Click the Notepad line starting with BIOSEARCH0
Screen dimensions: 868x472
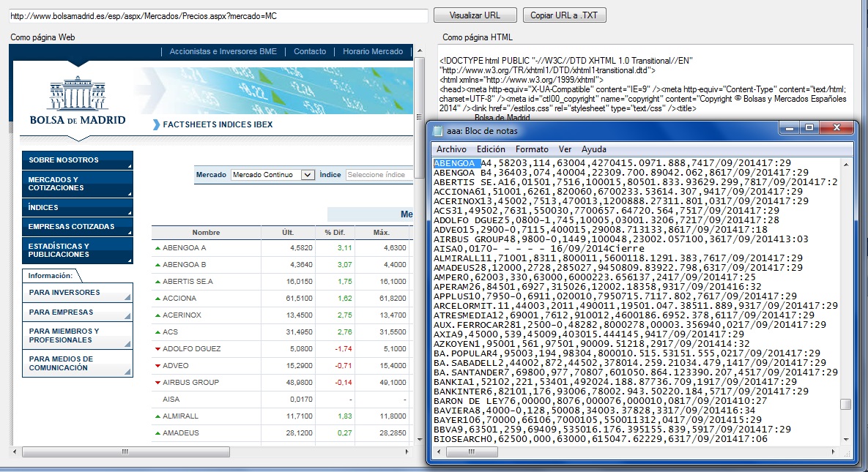click(x=600, y=439)
